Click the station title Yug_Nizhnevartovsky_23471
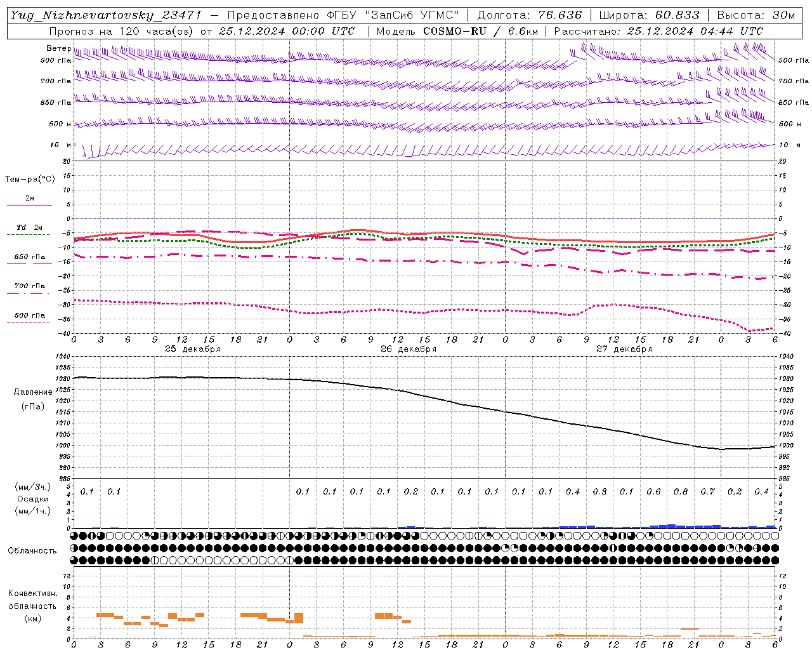The height and width of the screenshot is (650, 812). [106, 15]
